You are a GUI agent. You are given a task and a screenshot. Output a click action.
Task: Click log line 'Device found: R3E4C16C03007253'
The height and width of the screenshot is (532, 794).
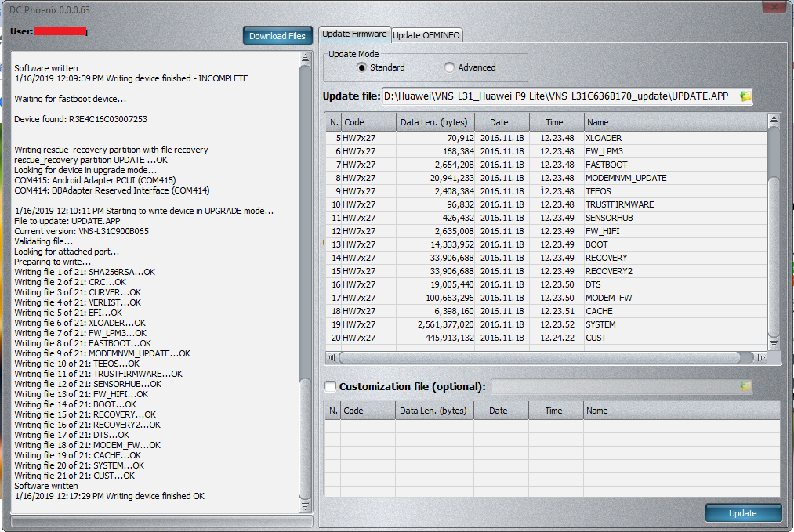coord(81,119)
